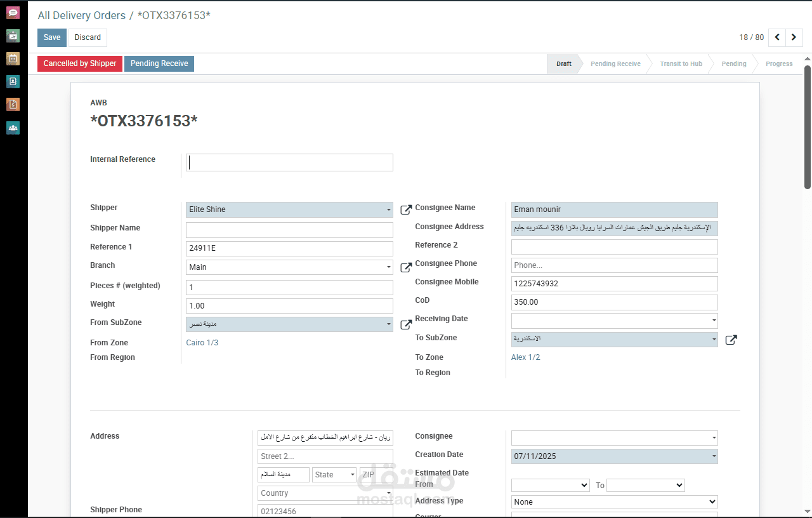This screenshot has height=518, width=812.
Task: Expand the Branch dropdown
Action: [388, 267]
